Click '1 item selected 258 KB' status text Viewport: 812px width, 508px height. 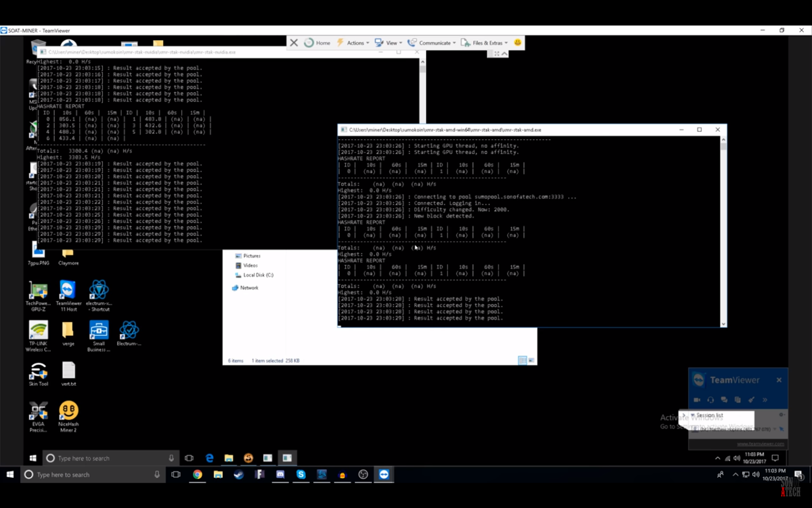276,361
